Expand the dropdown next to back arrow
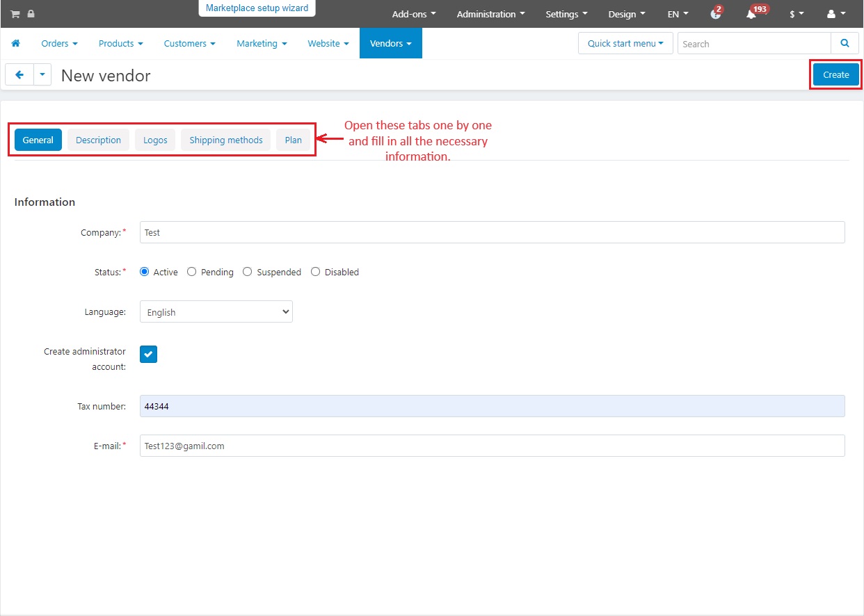The height and width of the screenshot is (616, 864). tap(42, 75)
